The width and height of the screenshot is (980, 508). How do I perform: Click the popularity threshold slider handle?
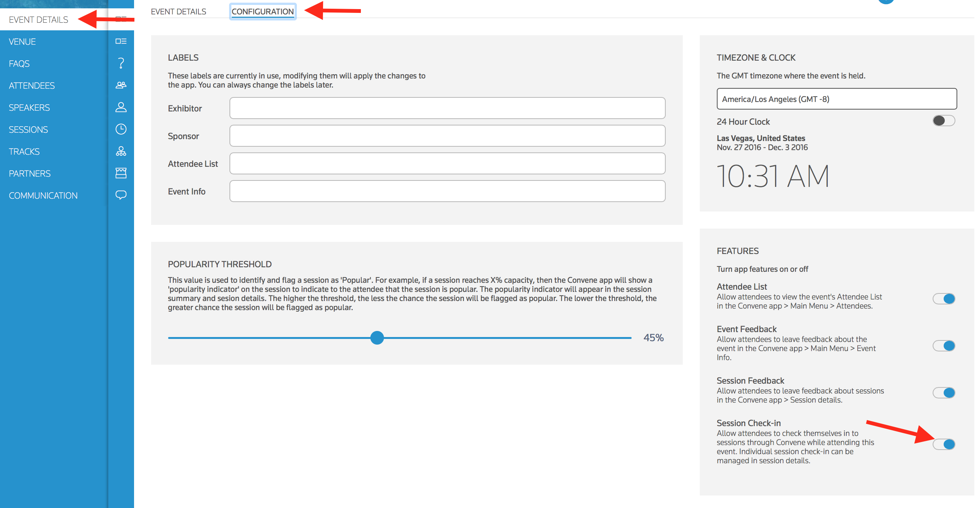pos(377,338)
